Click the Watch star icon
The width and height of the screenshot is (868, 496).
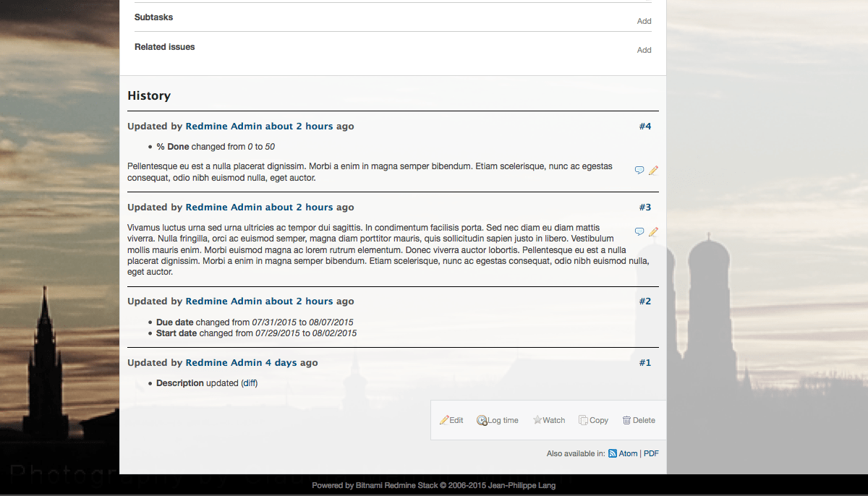(x=537, y=420)
